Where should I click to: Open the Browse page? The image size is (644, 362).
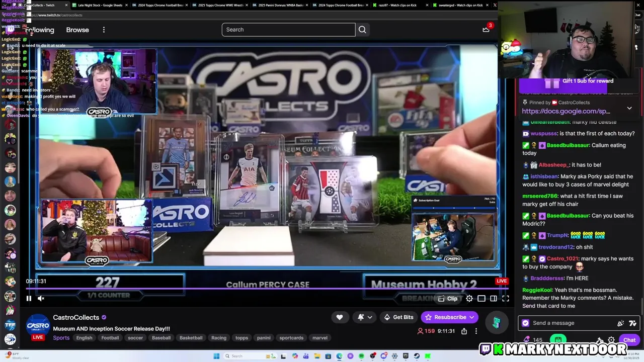coord(77,30)
